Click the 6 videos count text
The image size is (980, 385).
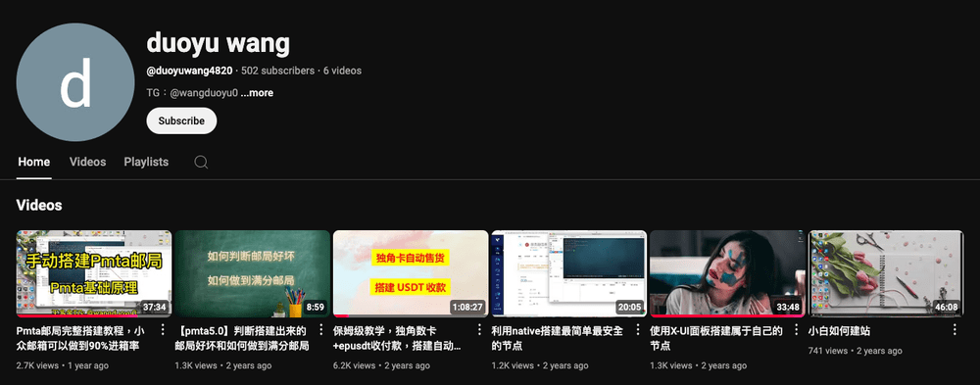[342, 71]
